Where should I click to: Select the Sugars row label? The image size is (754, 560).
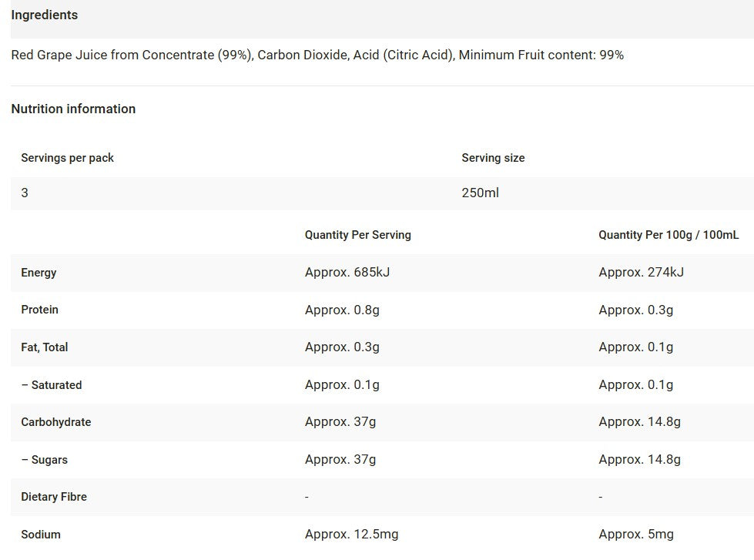point(45,460)
